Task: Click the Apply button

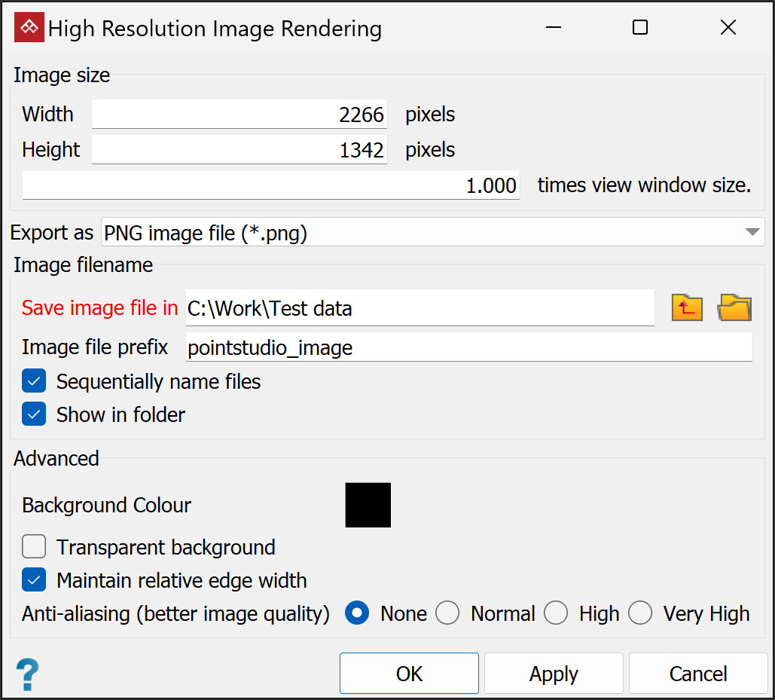Action: (554, 674)
